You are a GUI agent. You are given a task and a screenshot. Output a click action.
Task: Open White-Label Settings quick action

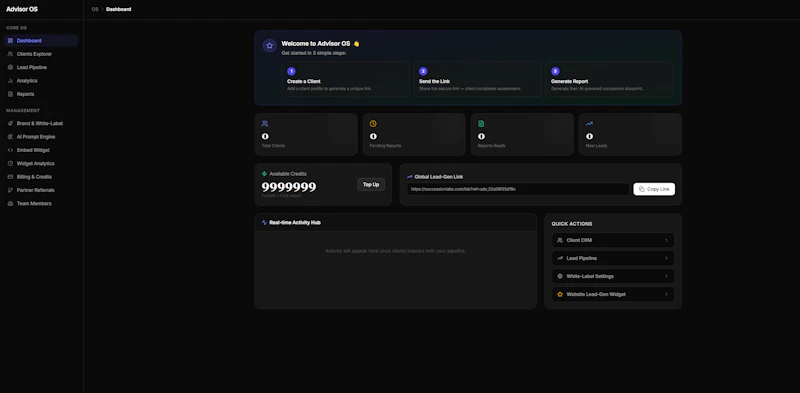point(613,276)
